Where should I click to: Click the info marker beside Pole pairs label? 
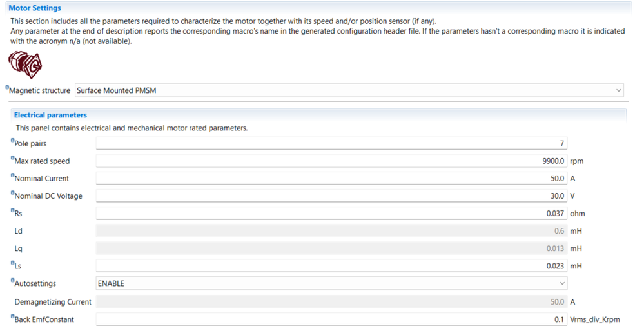(x=12, y=140)
